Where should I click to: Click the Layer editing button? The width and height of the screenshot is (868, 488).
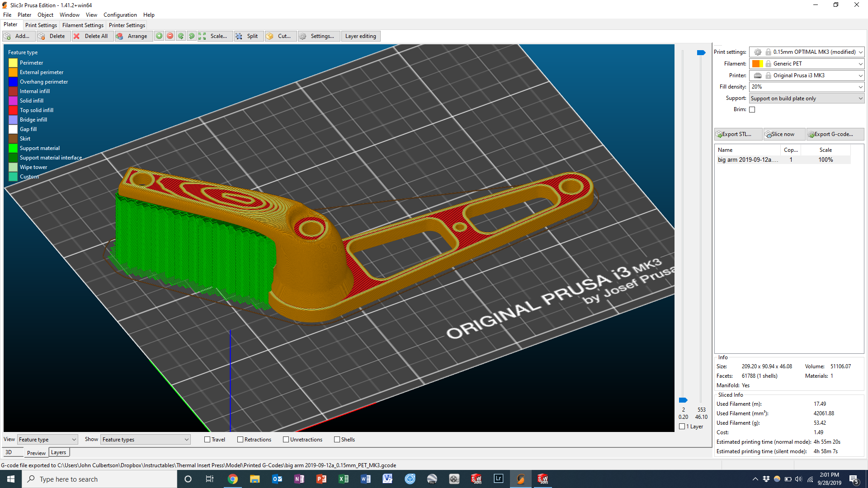click(x=361, y=36)
